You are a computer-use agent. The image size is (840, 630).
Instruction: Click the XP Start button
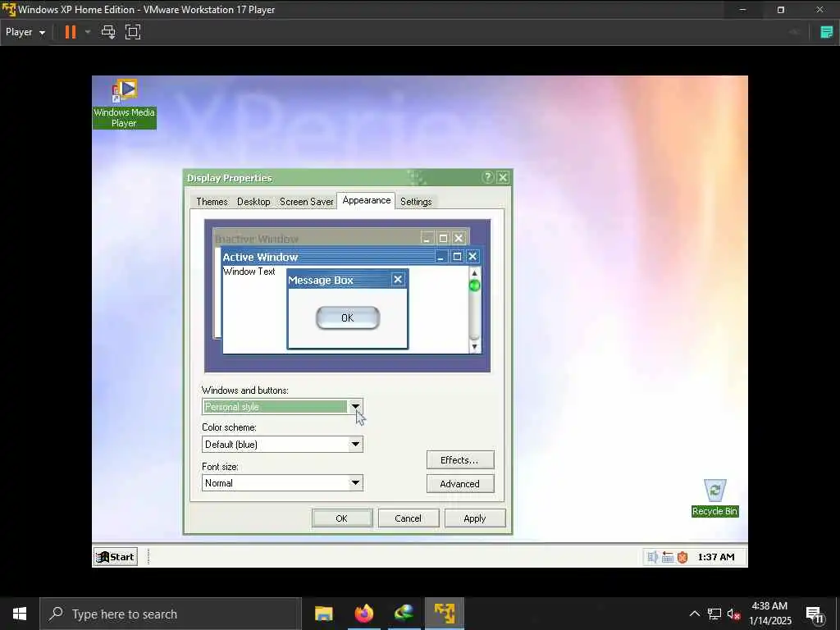(x=115, y=557)
